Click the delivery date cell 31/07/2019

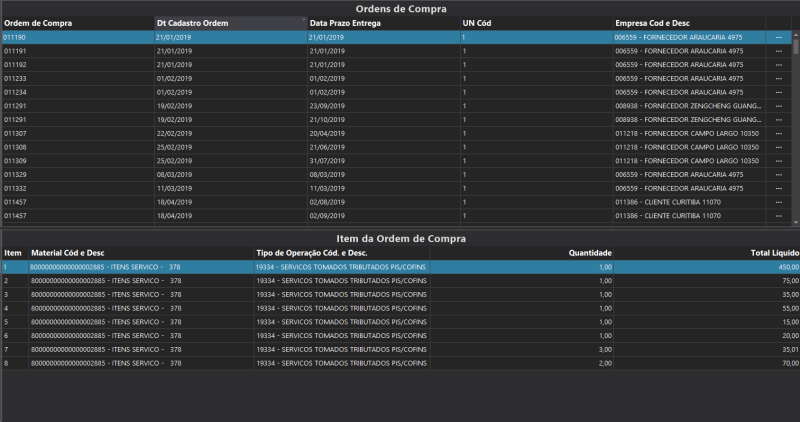(x=384, y=161)
